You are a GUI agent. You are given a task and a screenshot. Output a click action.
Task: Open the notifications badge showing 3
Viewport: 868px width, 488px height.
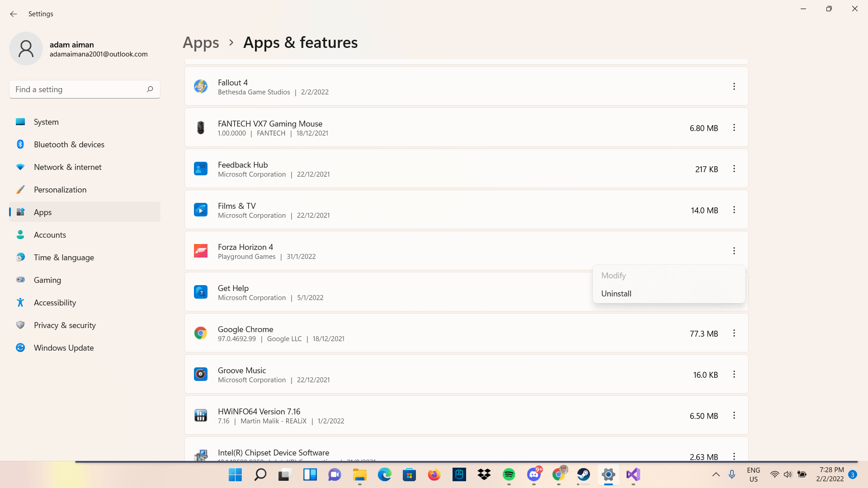[x=853, y=474]
